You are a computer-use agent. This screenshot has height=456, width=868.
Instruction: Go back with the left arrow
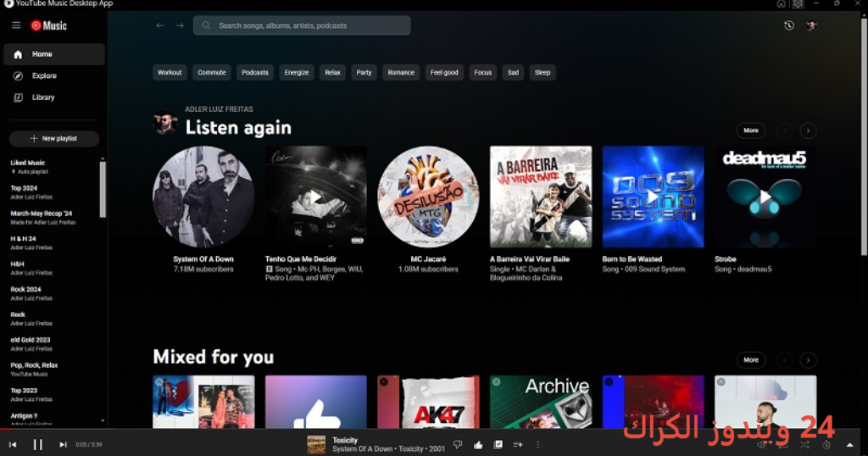(160, 25)
